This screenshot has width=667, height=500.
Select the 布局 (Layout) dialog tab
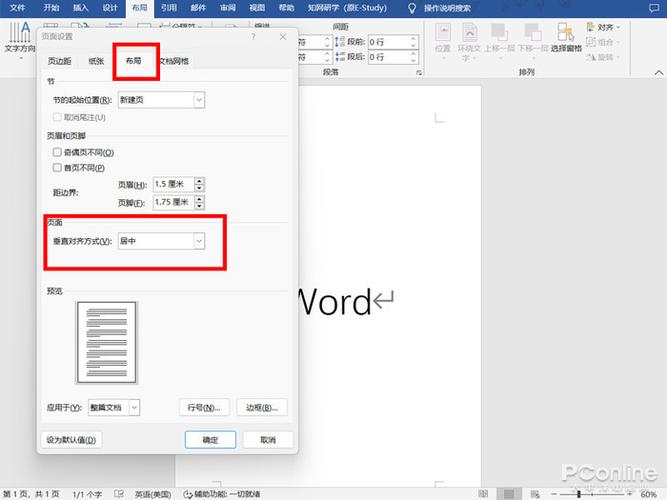click(x=133, y=61)
